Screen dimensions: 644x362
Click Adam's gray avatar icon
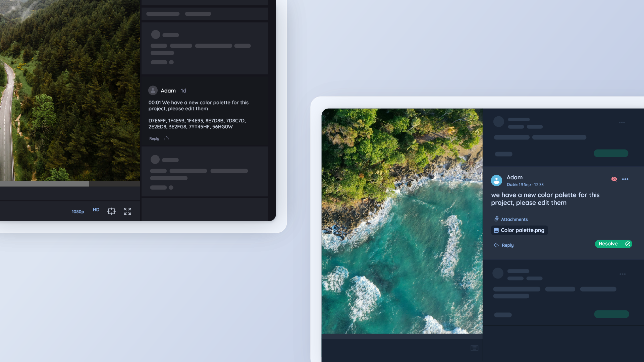pyautogui.click(x=153, y=90)
